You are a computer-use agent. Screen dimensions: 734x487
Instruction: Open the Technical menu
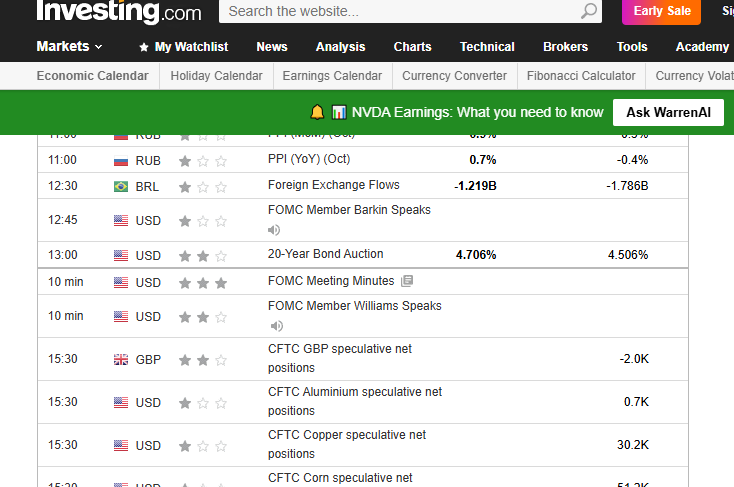coord(487,47)
